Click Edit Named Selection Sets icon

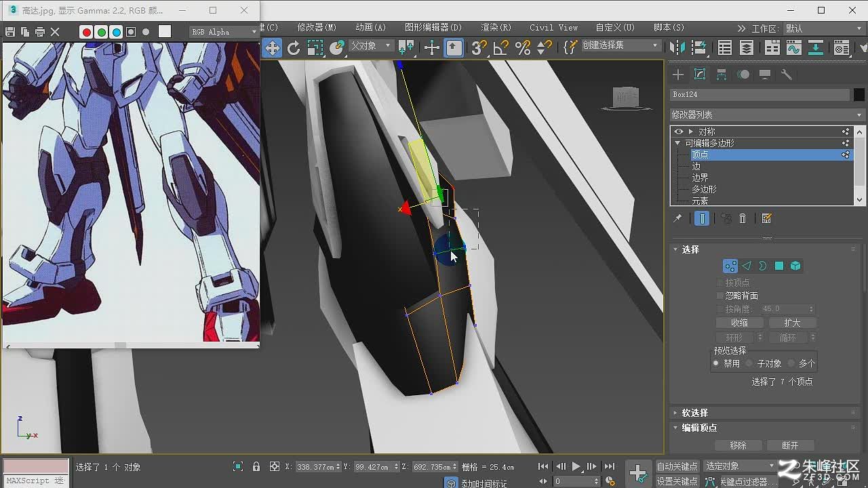click(570, 47)
